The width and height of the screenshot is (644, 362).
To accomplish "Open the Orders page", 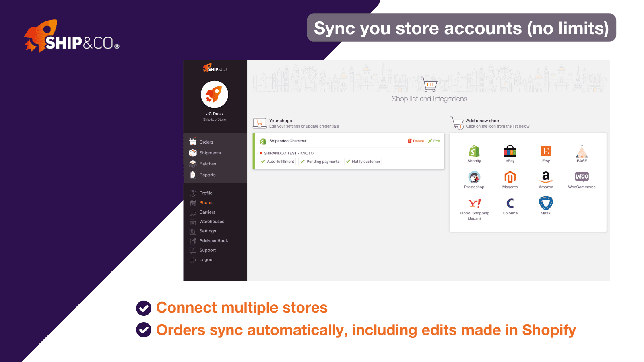I will tap(206, 142).
